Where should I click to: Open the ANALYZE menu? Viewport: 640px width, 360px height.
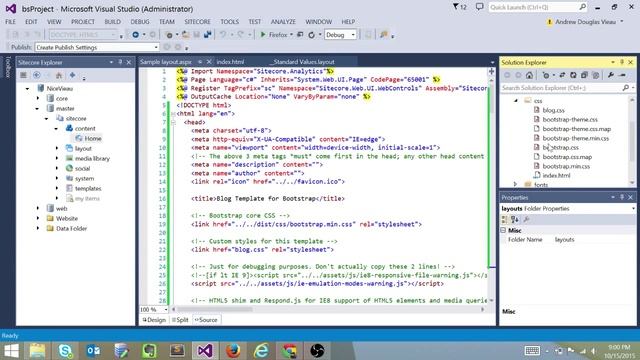[x=283, y=22]
